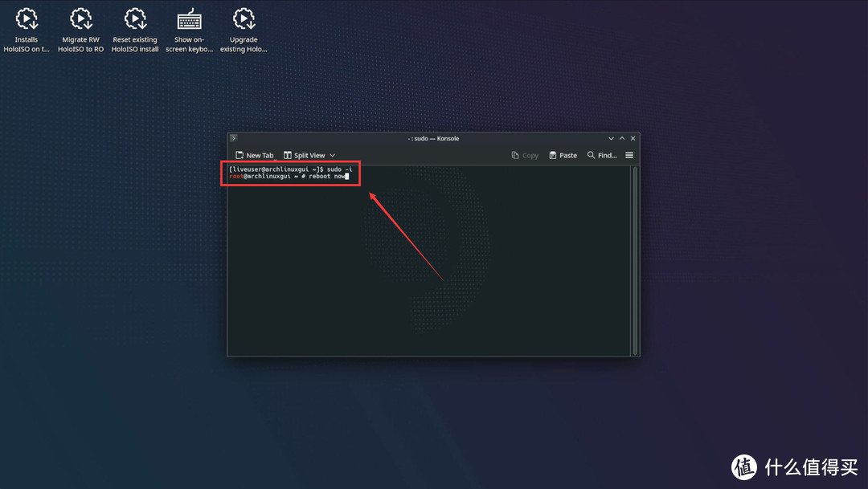Click the Konsole vertical scrollbar
This screenshot has height=489, width=868.
(635, 260)
